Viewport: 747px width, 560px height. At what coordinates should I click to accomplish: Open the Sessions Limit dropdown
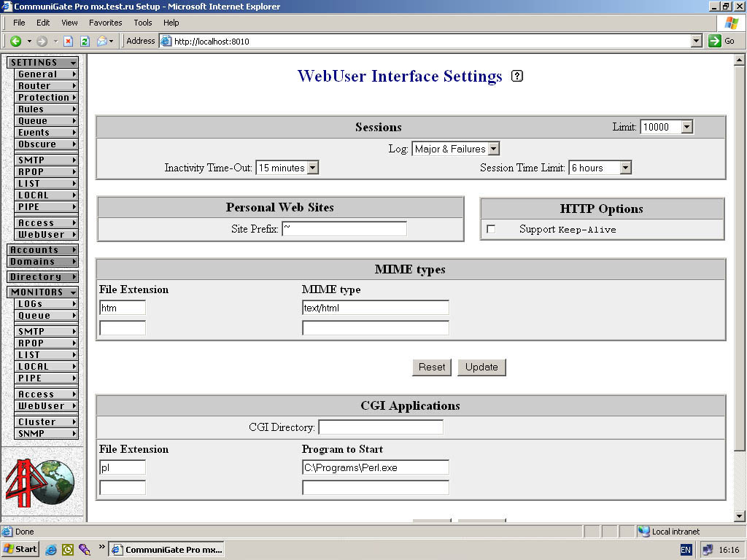686,127
